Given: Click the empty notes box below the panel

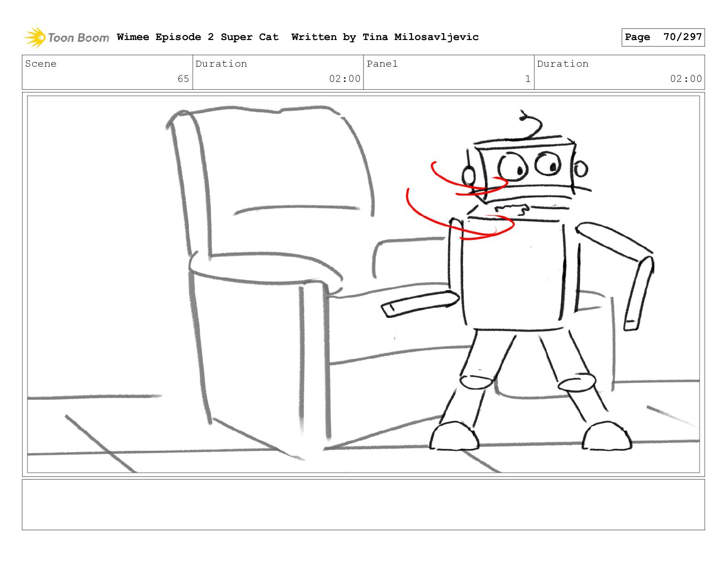Looking at the screenshot, I should [363, 505].
